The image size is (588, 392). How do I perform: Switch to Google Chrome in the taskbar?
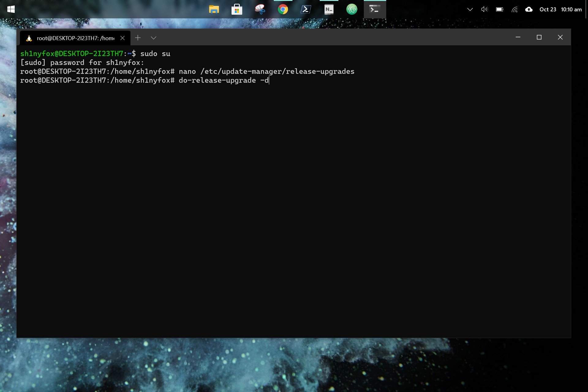[283, 9]
